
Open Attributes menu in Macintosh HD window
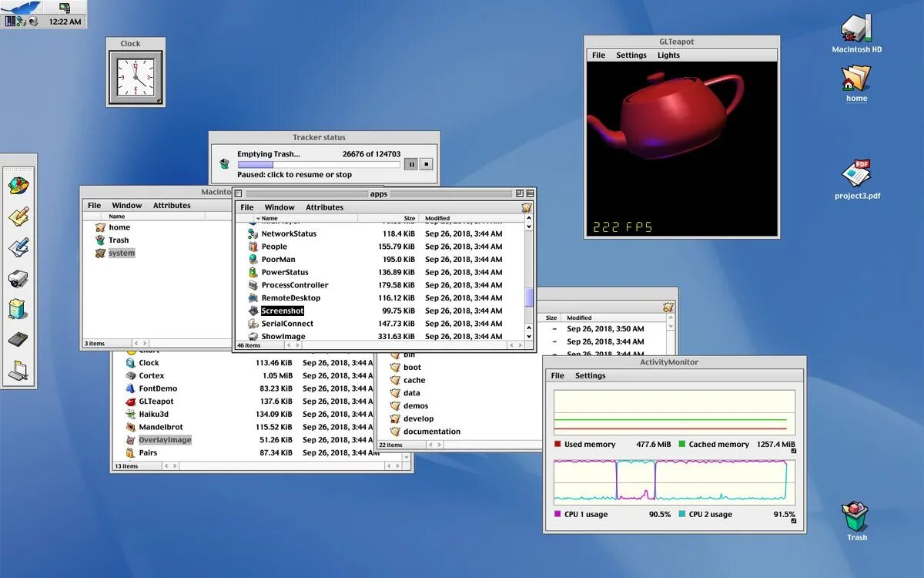tap(172, 206)
